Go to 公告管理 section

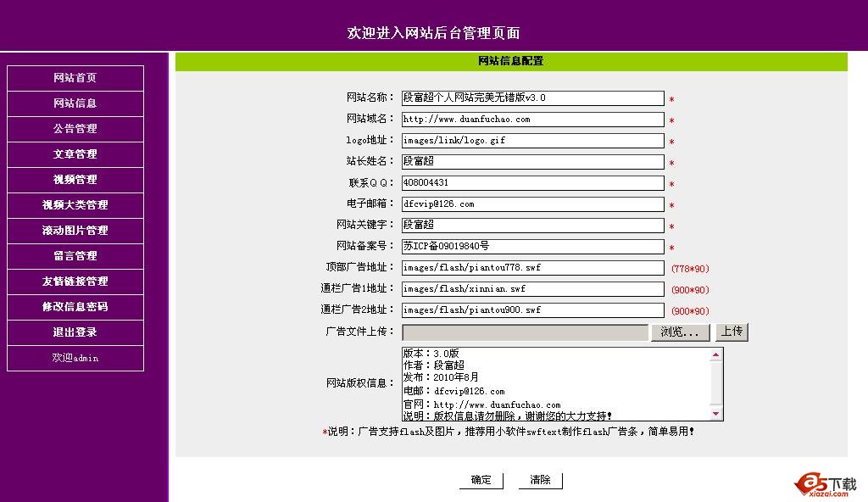point(75,129)
